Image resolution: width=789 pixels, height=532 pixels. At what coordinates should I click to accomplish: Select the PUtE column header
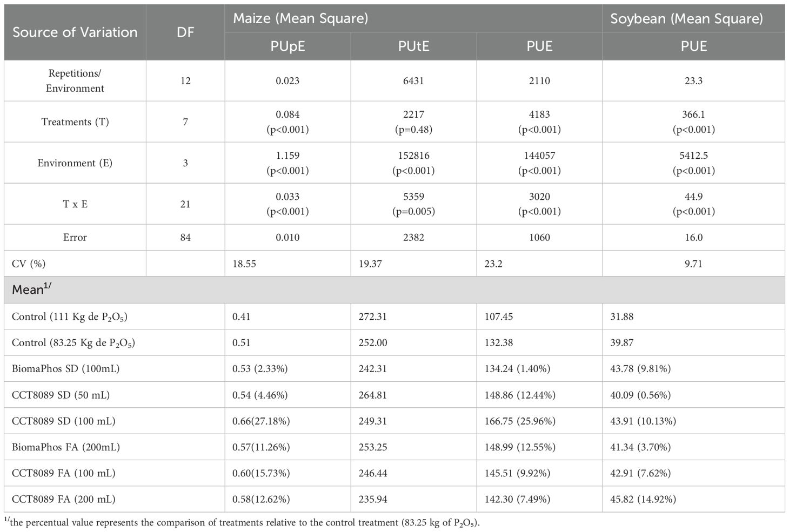413,46
